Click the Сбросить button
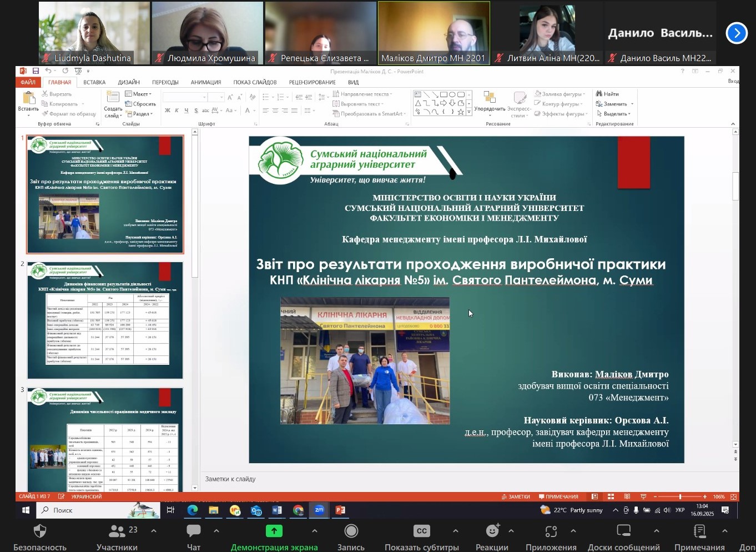756x552 pixels. point(141,104)
